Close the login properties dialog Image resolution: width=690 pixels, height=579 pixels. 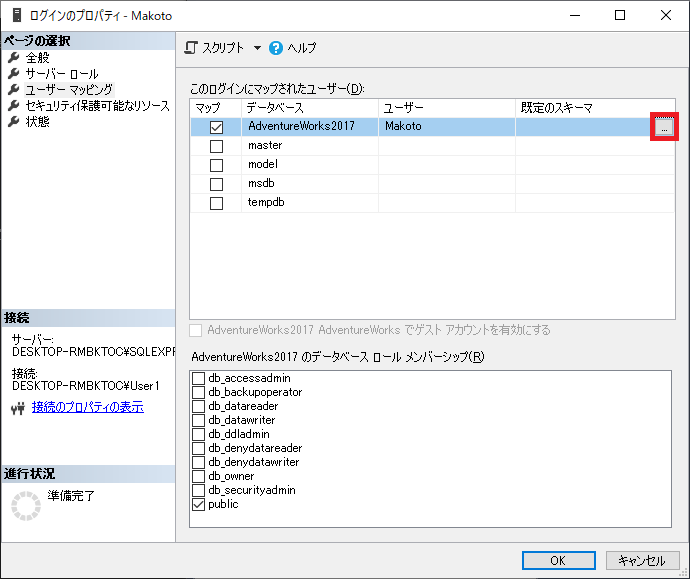tap(666, 15)
